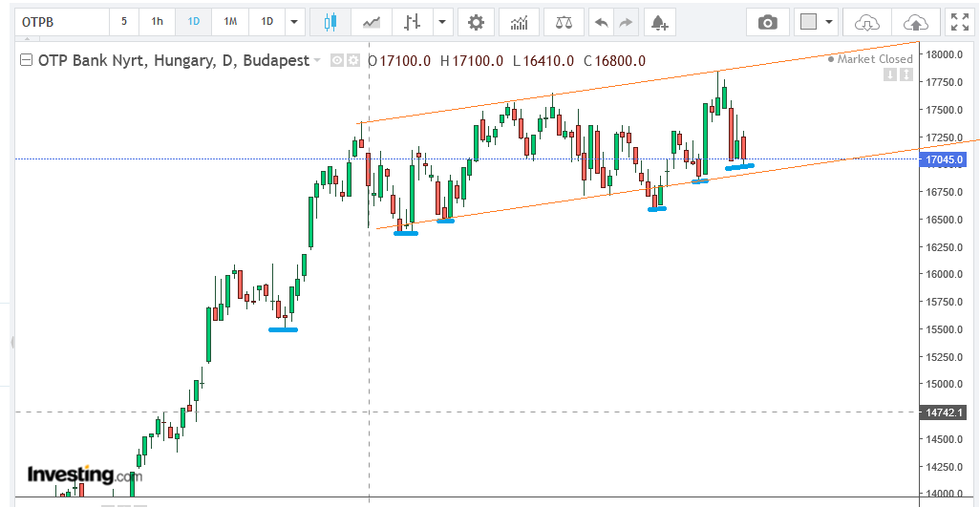
Task: Select the candlestick chart style icon
Action: pos(330,22)
